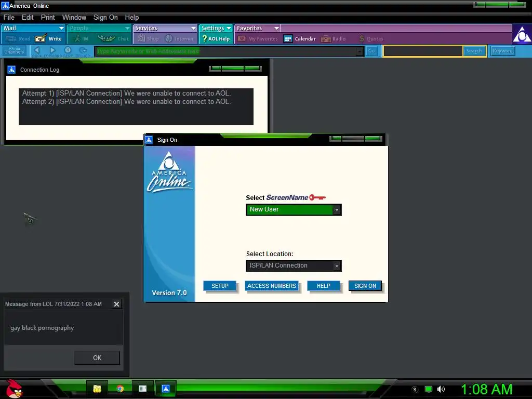Open My Favorites icon
The width and height of the screenshot is (532, 399).
click(x=258, y=38)
